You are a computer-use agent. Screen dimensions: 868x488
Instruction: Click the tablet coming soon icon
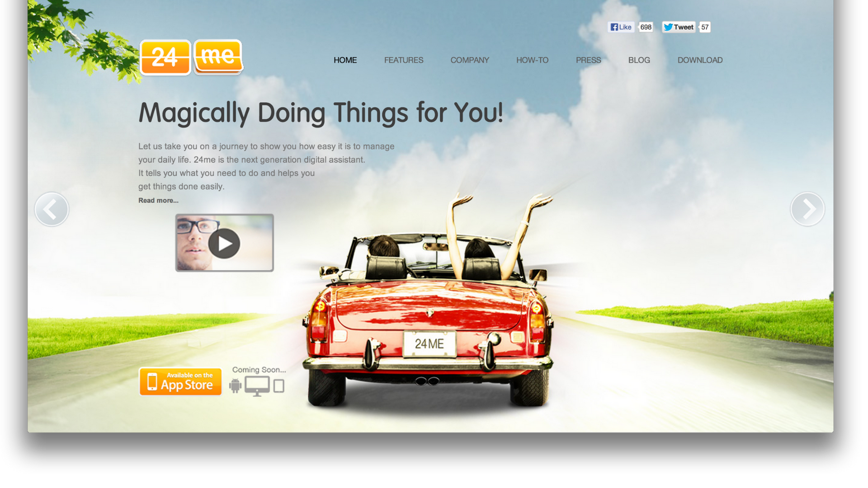[278, 386]
